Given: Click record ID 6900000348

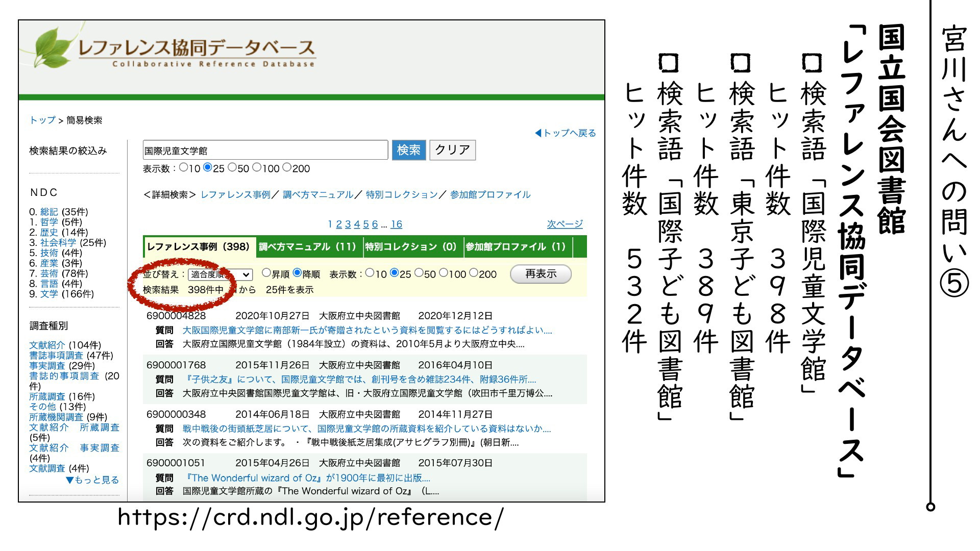Looking at the screenshot, I should [176, 414].
